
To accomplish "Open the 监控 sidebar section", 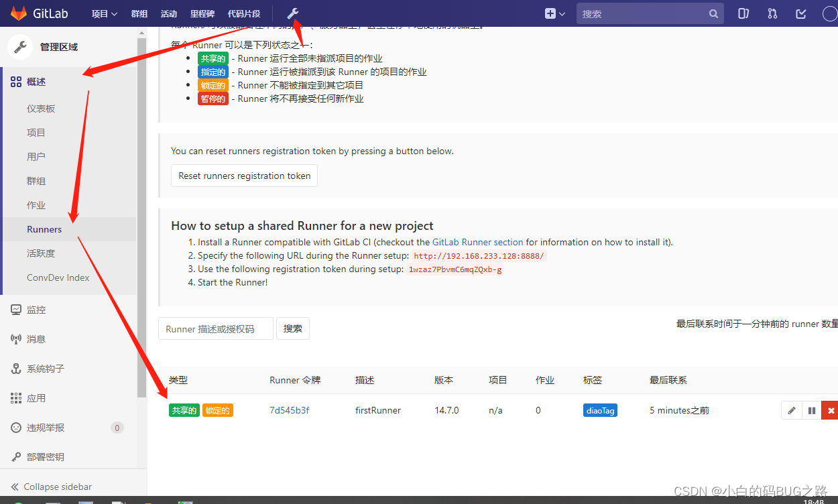I will [x=36, y=310].
